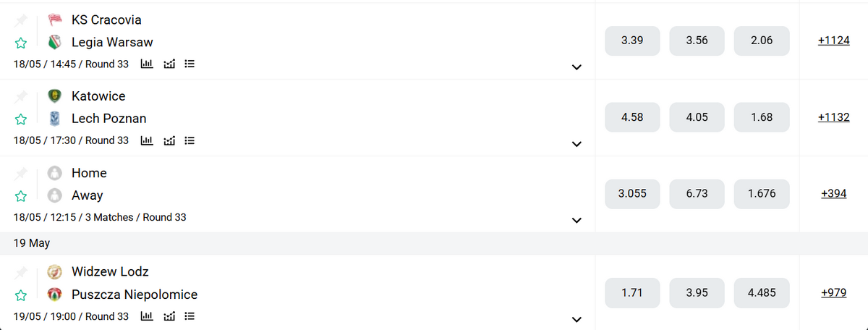Open statistics bar chart for Widzew Lodz match

click(x=146, y=316)
